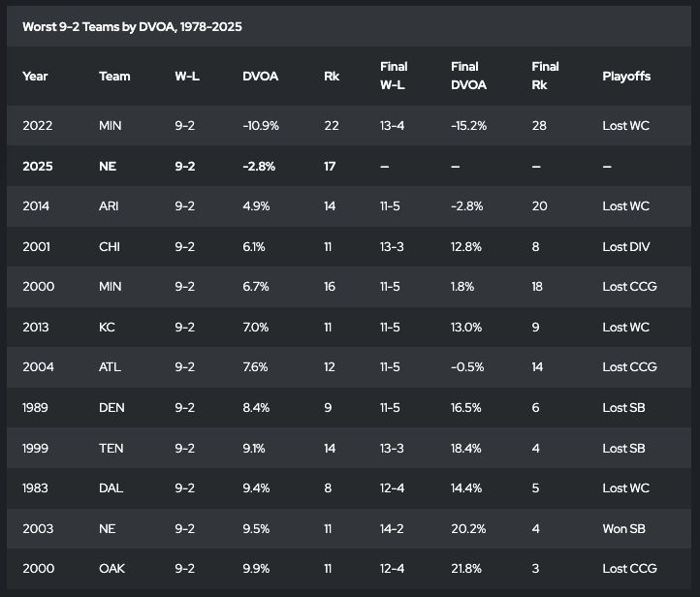700x597 pixels.
Task: Select the CHI team cell
Action: pyautogui.click(x=110, y=246)
